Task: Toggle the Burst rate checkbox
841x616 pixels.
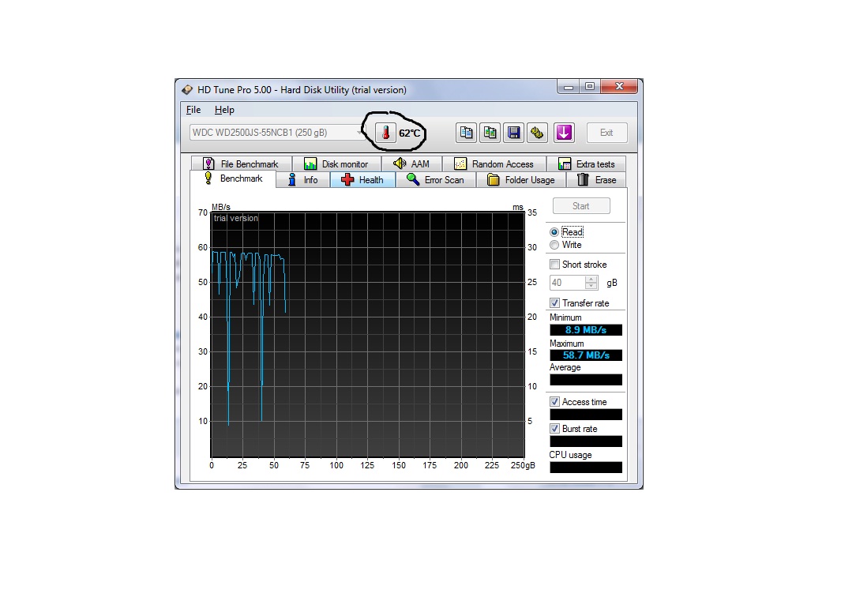Action: 554,429
